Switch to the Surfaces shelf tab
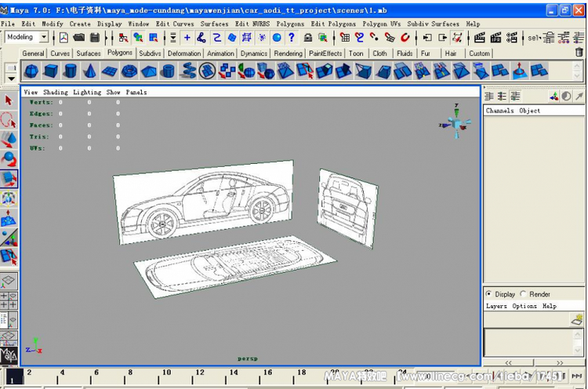 tap(88, 53)
